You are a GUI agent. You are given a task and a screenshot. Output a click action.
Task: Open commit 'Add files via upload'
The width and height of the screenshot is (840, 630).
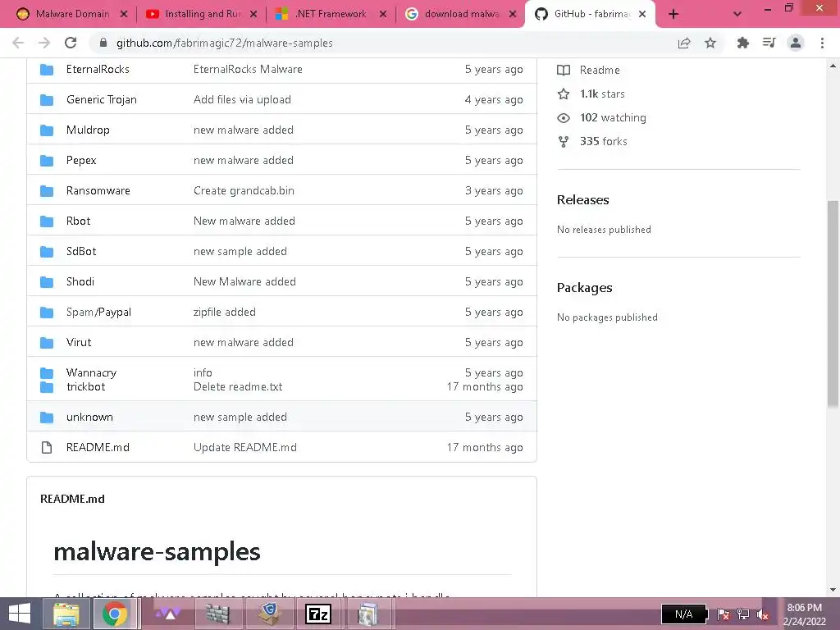242,99
